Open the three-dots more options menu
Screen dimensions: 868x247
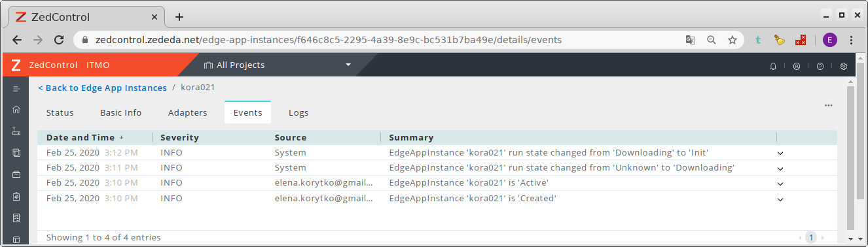[828, 105]
